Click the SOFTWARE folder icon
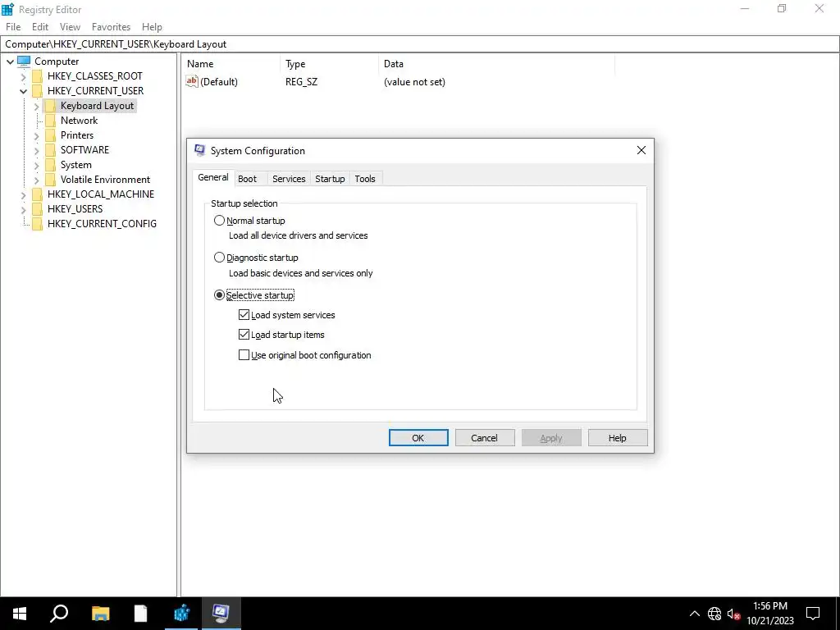Viewport: 840px width, 630px height. pyautogui.click(x=50, y=150)
